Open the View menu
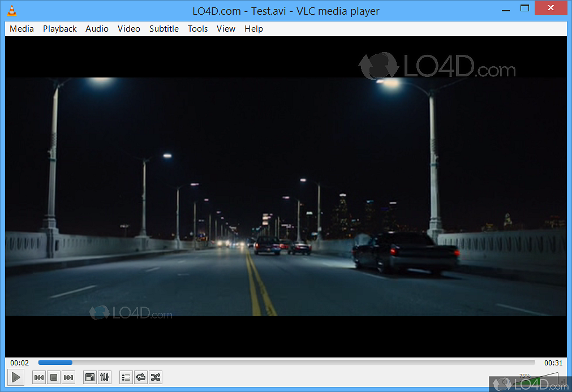 [x=226, y=29]
